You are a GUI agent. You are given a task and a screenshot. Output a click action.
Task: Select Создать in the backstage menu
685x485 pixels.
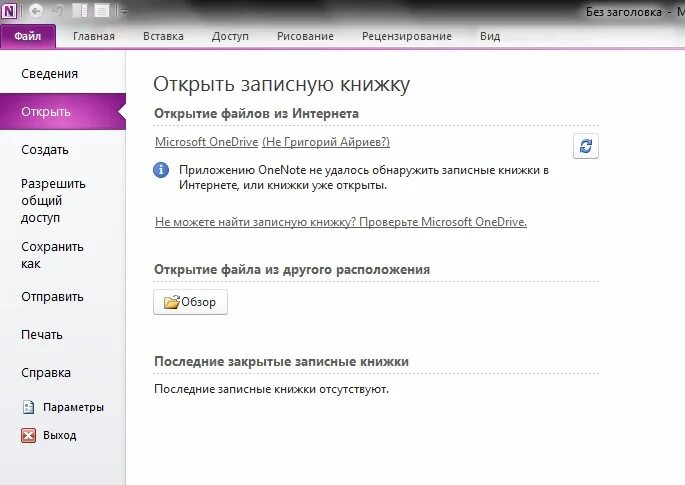63,150
